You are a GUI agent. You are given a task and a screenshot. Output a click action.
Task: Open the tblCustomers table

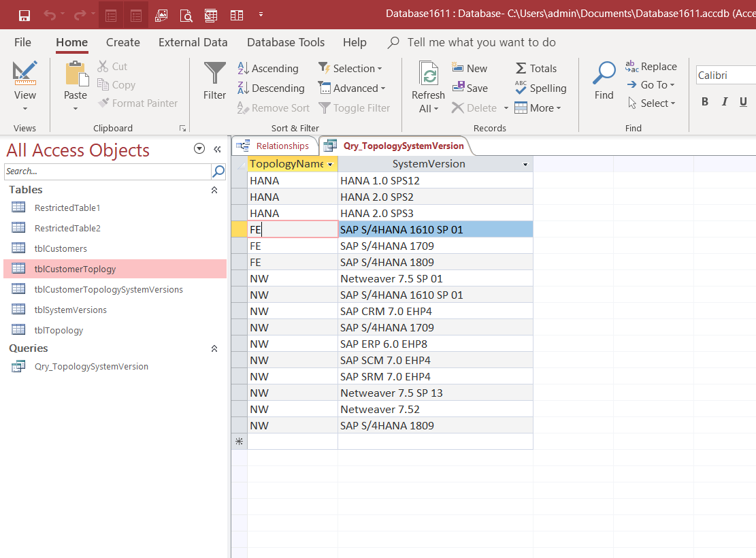(61, 249)
